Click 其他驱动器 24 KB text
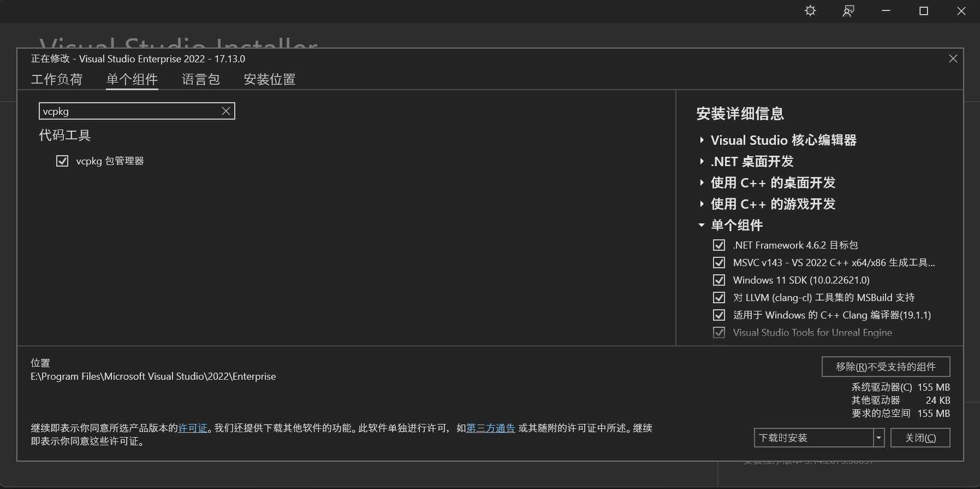The height and width of the screenshot is (489, 980). click(x=901, y=400)
